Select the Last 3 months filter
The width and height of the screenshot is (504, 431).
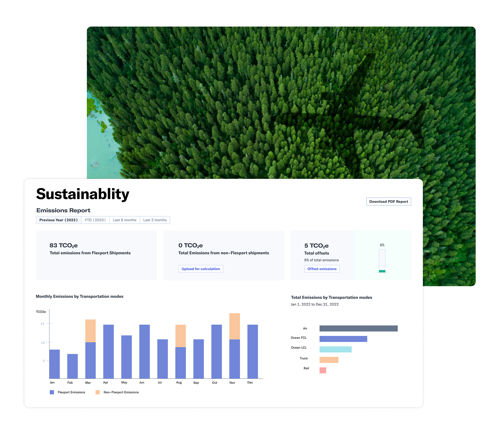(155, 220)
